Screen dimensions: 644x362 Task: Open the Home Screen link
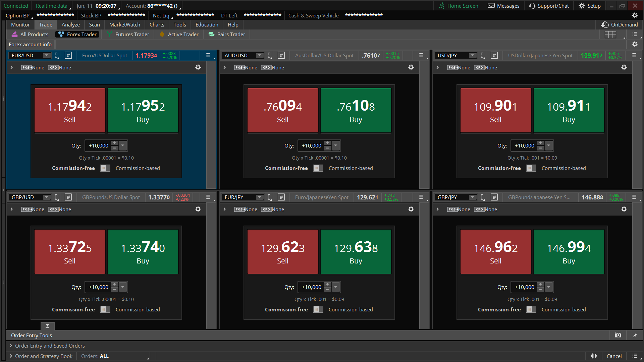(459, 6)
